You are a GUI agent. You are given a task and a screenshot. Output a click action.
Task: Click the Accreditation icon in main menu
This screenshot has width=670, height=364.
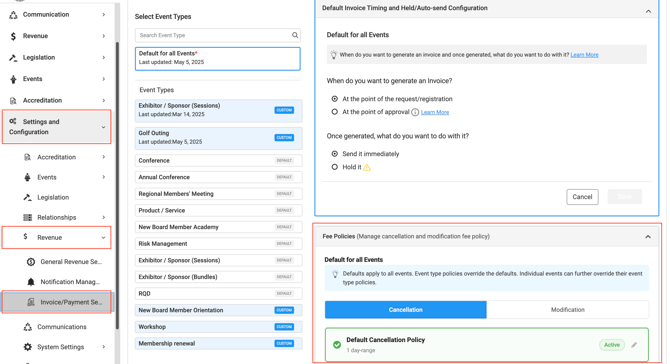coord(13,100)
